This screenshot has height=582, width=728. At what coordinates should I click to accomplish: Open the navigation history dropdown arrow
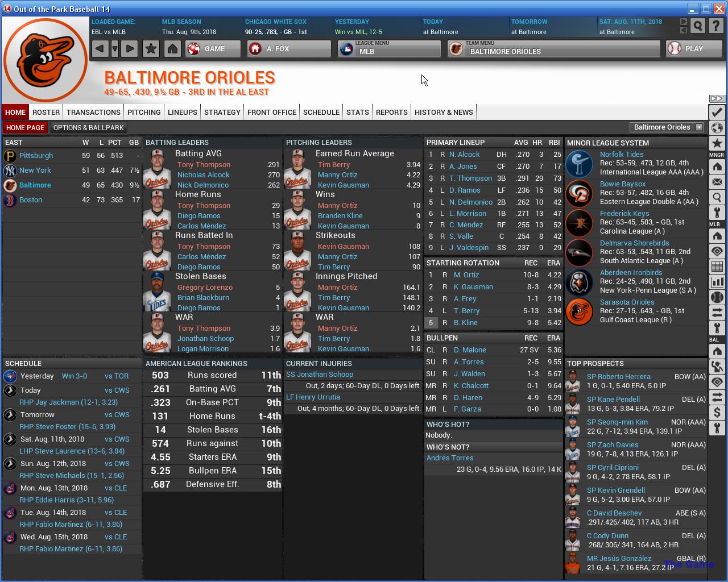point(115,48)
